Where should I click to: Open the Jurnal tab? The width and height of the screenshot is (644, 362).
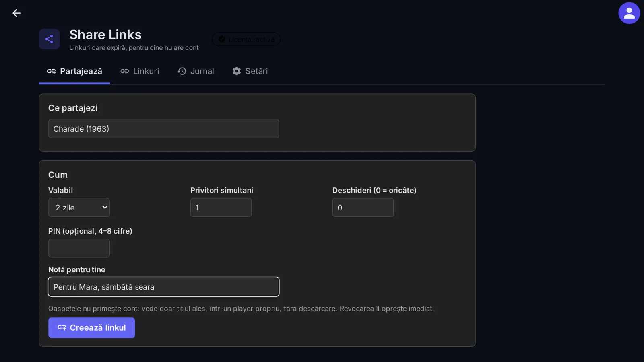[196, 71]
